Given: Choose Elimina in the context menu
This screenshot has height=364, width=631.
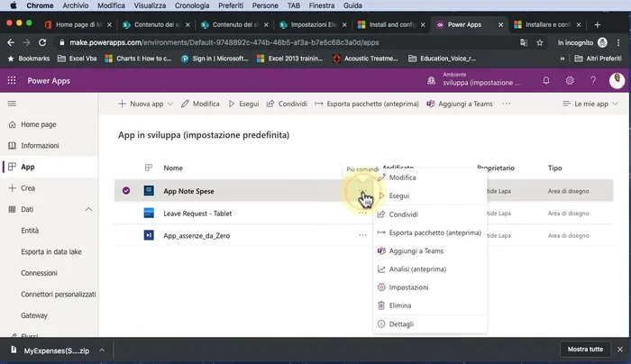Looking at the screenshot, I should 430,305.
